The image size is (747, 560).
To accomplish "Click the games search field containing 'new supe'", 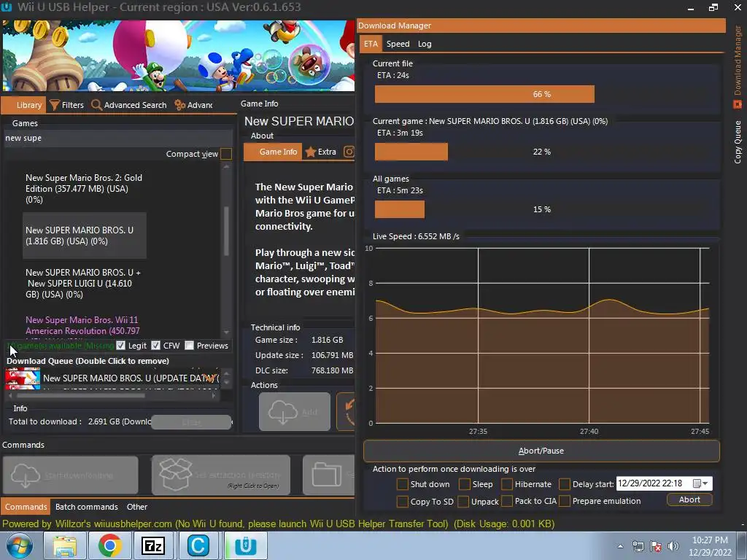I will tap(118, 138).
